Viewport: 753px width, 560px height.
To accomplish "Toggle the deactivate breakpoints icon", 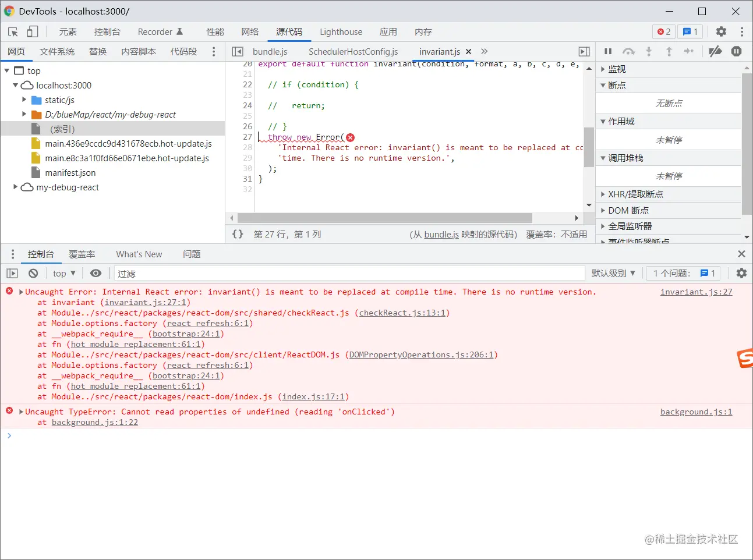I will pos(715,52).
